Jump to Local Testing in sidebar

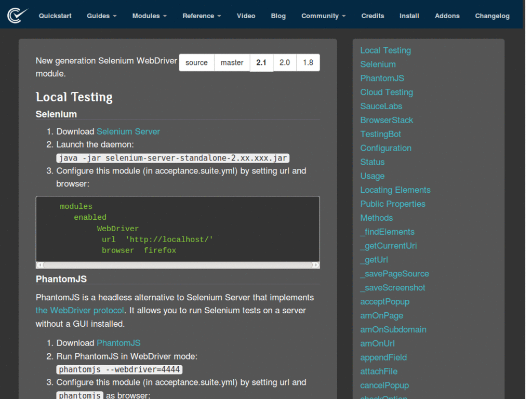click(385, 50)
